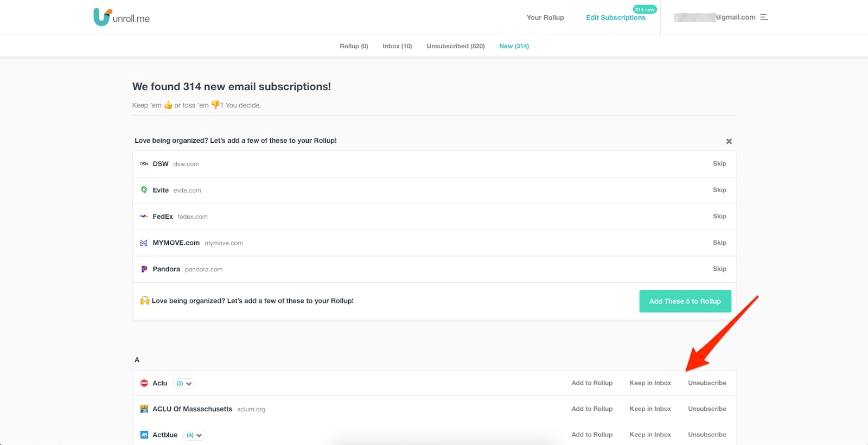Add ACLU Of Massachusetts to Rollup

pyautogui.click(x=592, y=409)
